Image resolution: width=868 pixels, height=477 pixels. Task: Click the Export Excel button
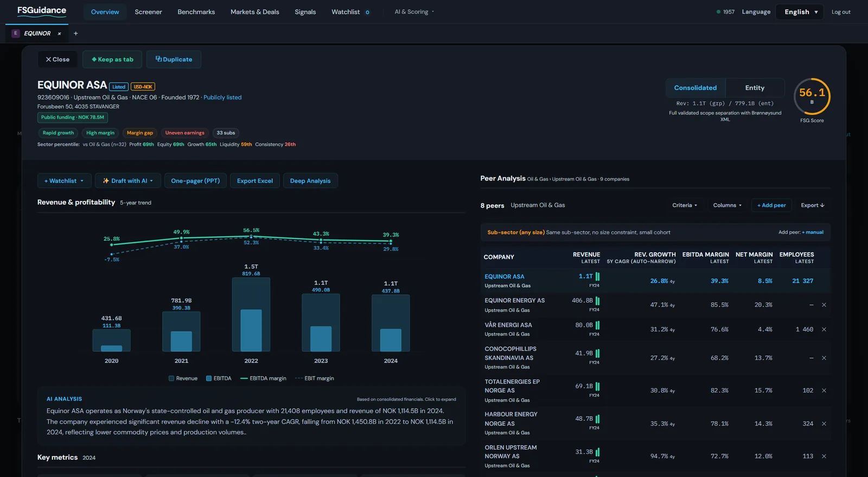255,181
